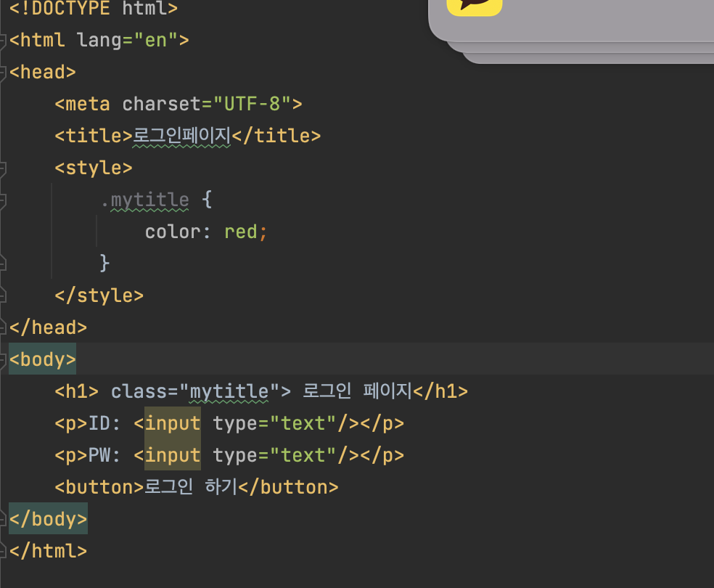
Task: Click the color property name
Action: coord(173,232)
